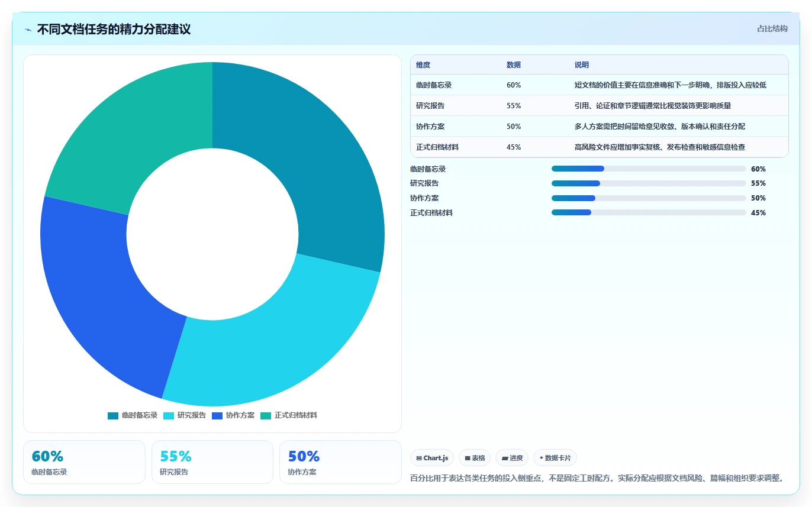The image size is (812, 507).
Task: Click the 正式归档材料 legend label text
Action: pyautogui.click(x=296, y=415)
